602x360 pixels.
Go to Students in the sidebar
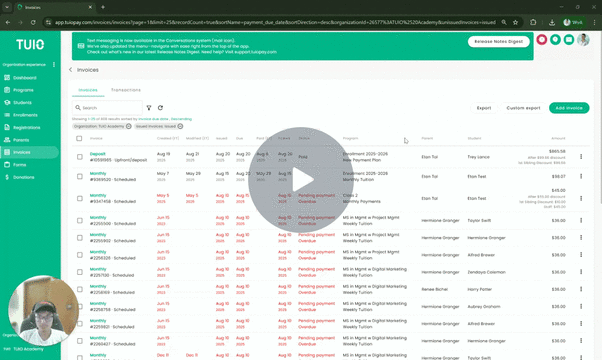click(22, 102)
